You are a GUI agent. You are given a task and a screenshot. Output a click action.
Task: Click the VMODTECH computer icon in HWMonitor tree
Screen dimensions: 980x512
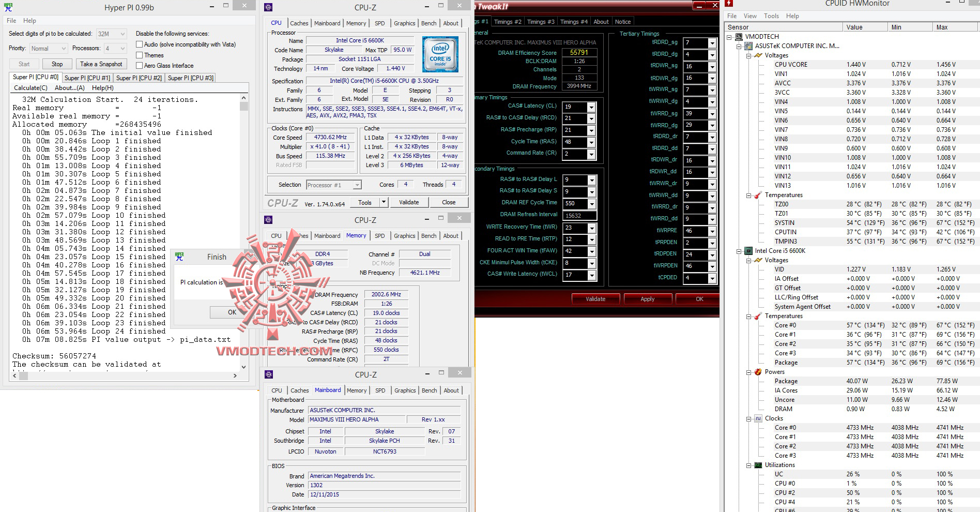click(x=738, y=37)
